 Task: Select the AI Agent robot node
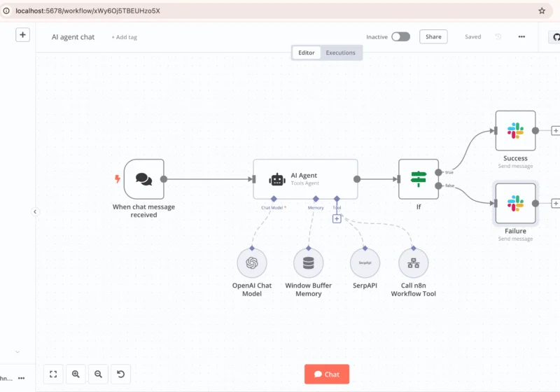pyautogui.click(x=305, y=179)
